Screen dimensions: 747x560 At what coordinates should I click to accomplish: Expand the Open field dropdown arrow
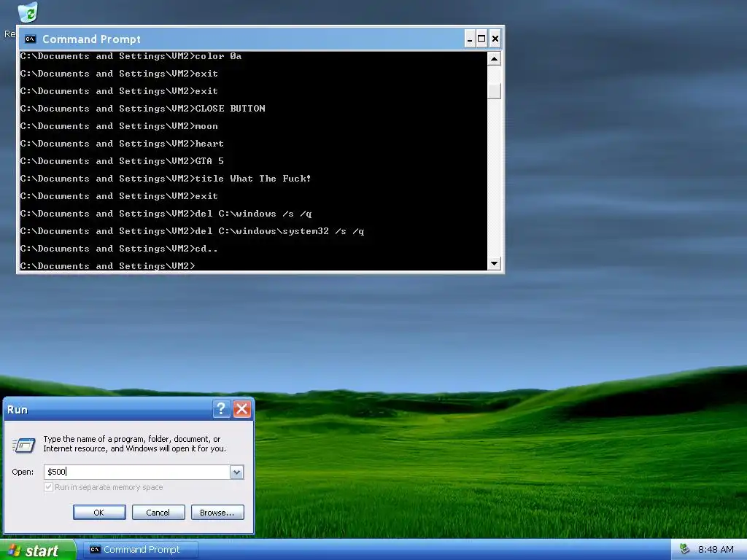(x=237, y=472)
